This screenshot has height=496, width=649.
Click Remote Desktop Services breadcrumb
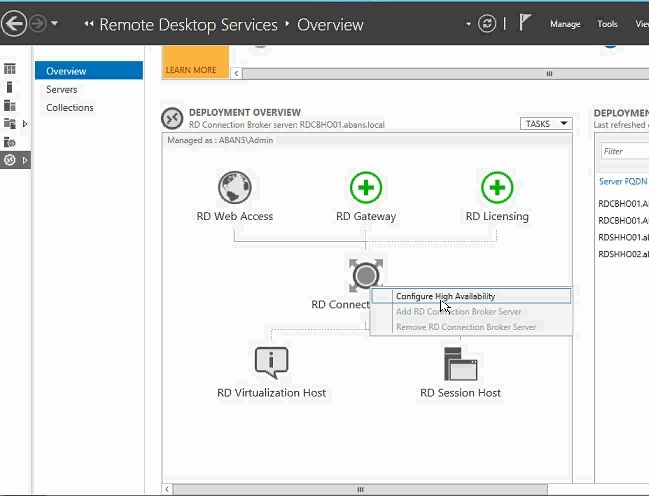[x=188, y=24]
